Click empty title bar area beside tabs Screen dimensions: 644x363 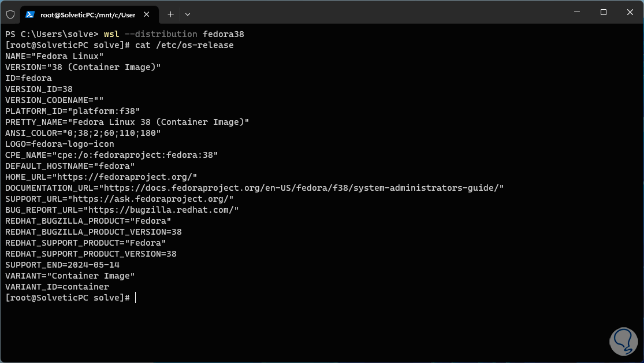point(375,13)
